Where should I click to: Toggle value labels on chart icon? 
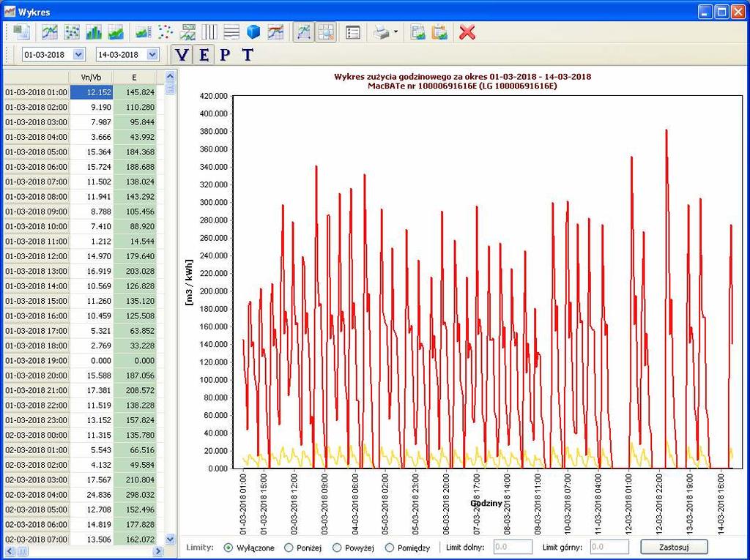(187, 32)
